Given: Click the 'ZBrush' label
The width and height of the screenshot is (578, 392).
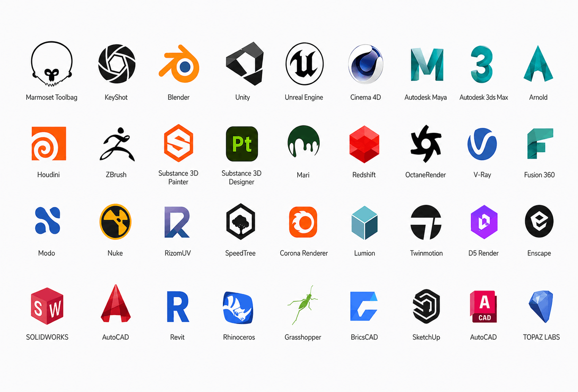Looking at the screenshot, I should click(x=116, y=175).
